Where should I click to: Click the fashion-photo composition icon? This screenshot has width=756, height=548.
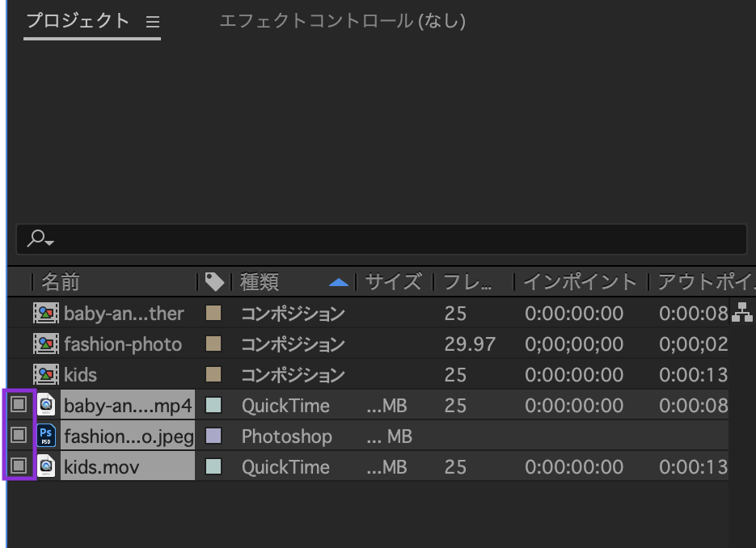click(46, 344)
